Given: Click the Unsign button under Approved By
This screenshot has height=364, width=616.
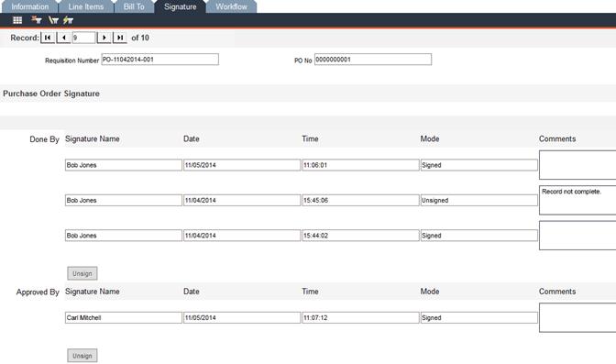Looking at the screenshot, I should click(x=82, y=356).
